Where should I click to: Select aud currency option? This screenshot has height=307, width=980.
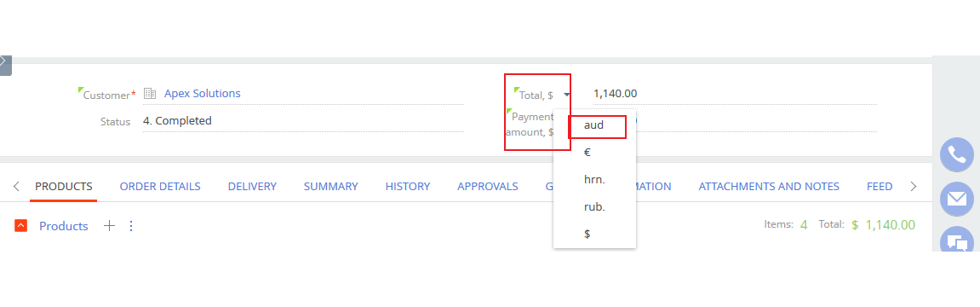pyautogui.click(x=594, y=125)
